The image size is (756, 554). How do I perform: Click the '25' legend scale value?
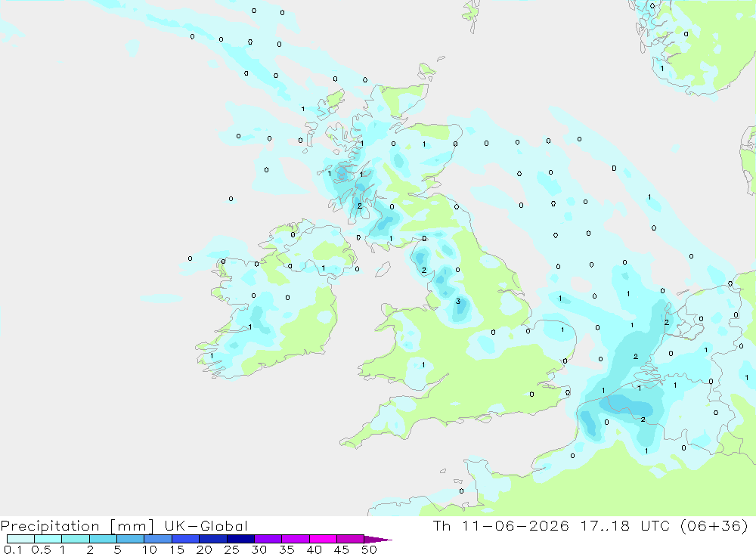[x=231, y=549]
